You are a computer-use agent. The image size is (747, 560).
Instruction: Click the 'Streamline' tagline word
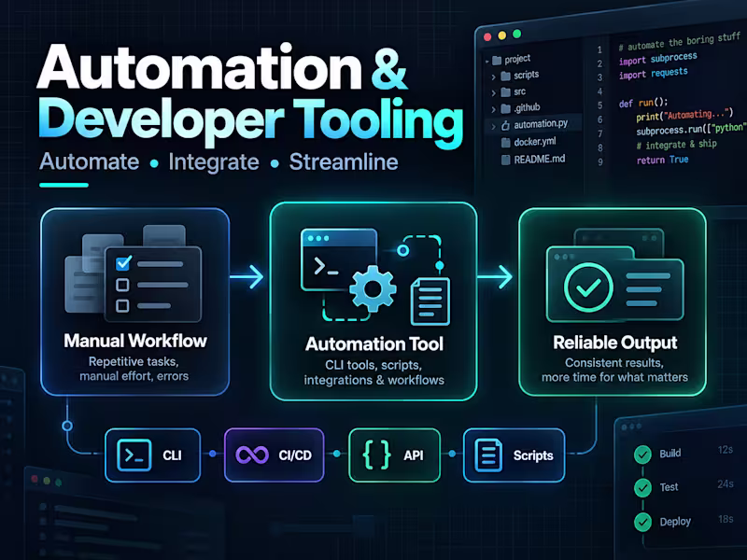tap(344, 161)
